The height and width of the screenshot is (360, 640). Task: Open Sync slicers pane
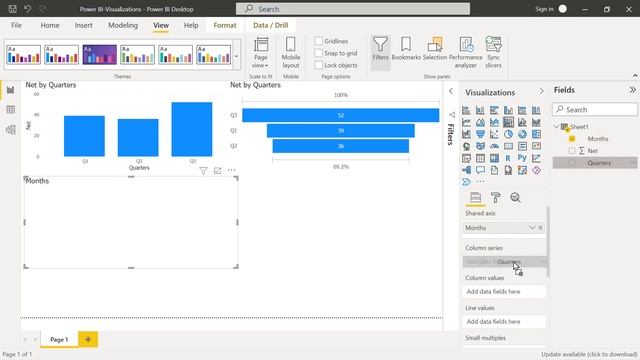[493, 53]
